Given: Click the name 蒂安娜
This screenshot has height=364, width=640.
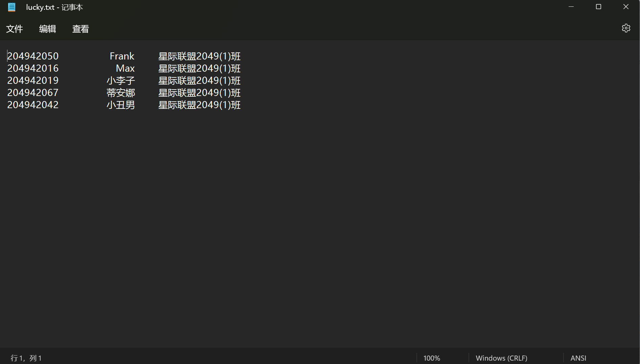Looking at the screenshot, I should tap(121, 93).
